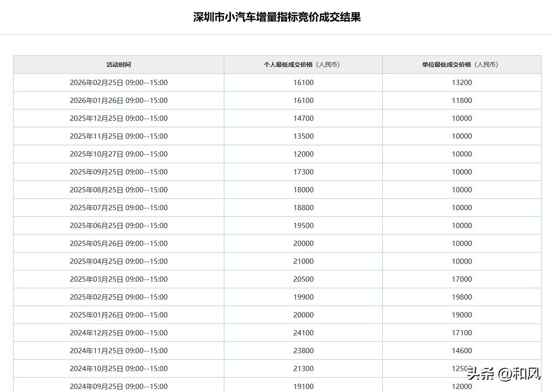Select the date cell 2025年08月25日 09:00--15:00
Viewport: 552px width, 392px height.
(119, 190)
